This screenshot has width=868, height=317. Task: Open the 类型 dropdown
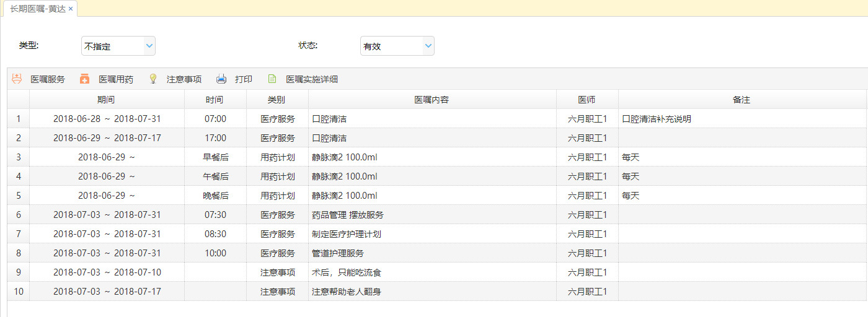pos(118,46)
